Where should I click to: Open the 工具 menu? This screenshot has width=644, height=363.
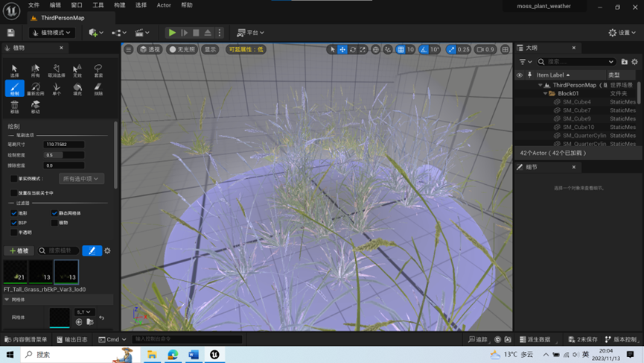(98, 5)
